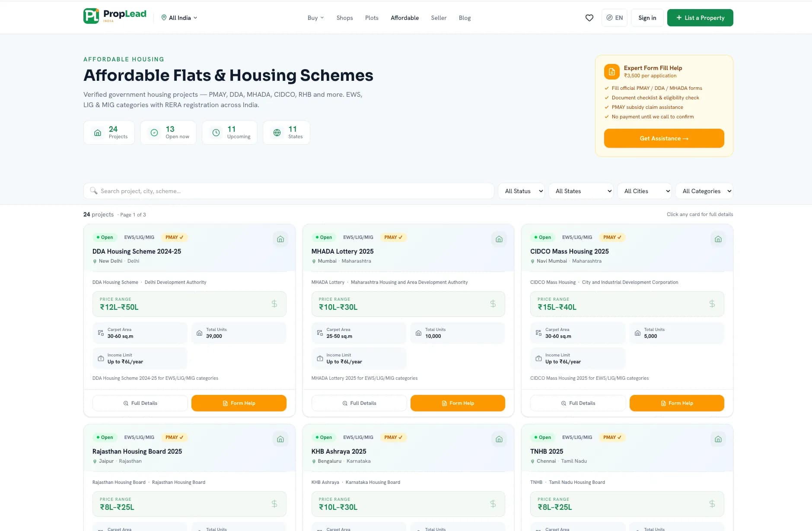
Task: Click 'Click any card for full details' text
Action: click(x=700, y=214)
